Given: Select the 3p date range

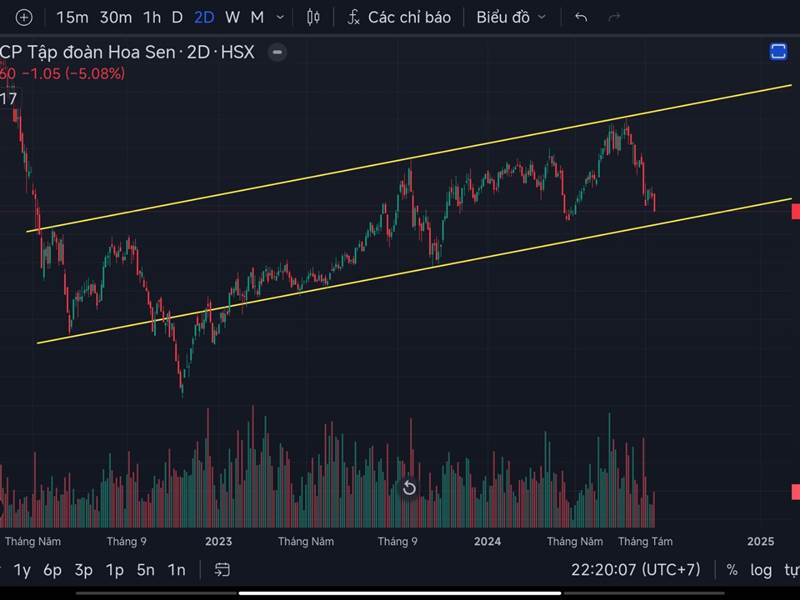Looking at the screenshot, I should (84, 570).
